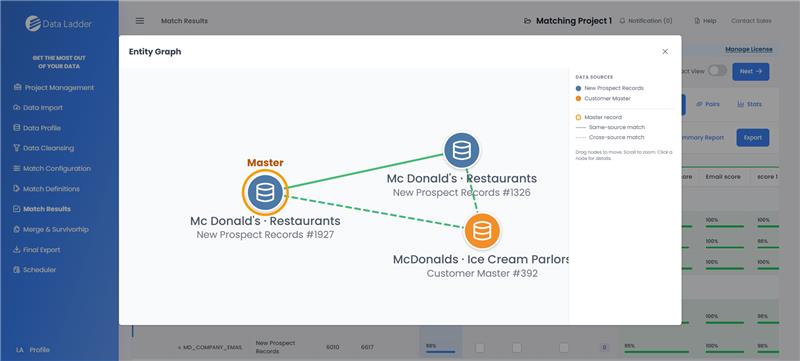Click the Manage License link
Image resolution: width=800 pixels, height=361 pixels.
(749, 49)
